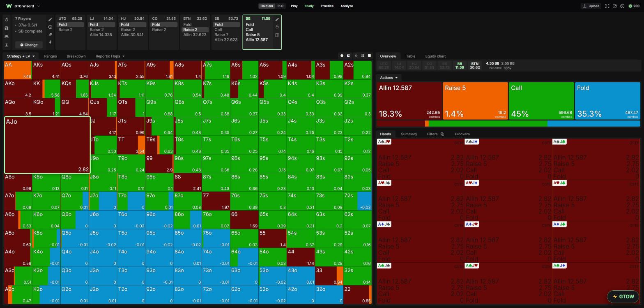Screen dimensions: 644x308
Task: Select the cube matrix view toggle
Action: [342, 56]
